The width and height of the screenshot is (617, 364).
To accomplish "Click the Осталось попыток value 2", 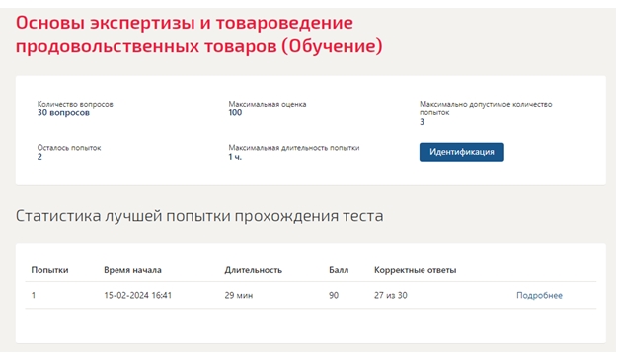I will (39, 157).
